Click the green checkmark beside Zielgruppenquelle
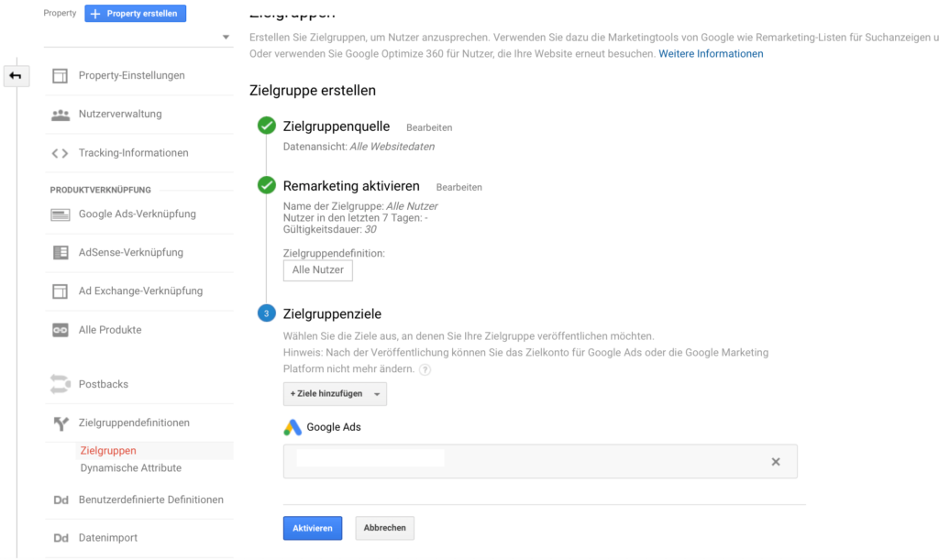The width and height of the screenshot is (939, 560). tap(267, 126)
